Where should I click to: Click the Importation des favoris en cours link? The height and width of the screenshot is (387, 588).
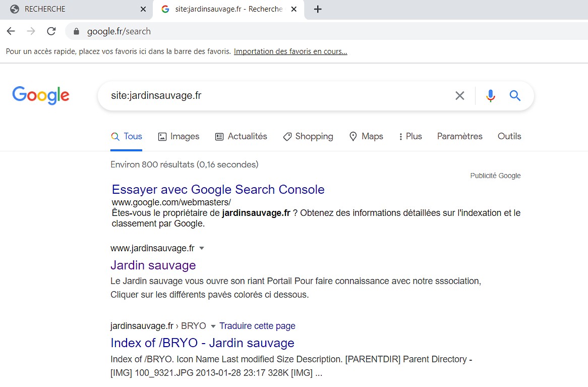point(290,51)
